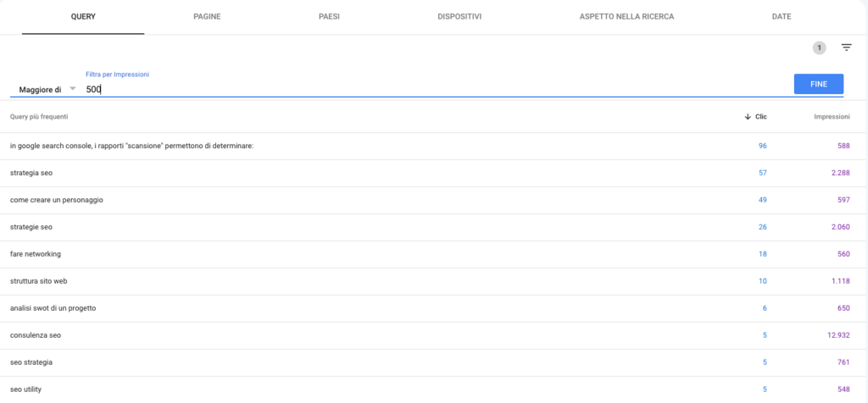The height and width of the screenshot is (403, 868).
Task: Open the consulenza seo query row
Action: [434, 335]
